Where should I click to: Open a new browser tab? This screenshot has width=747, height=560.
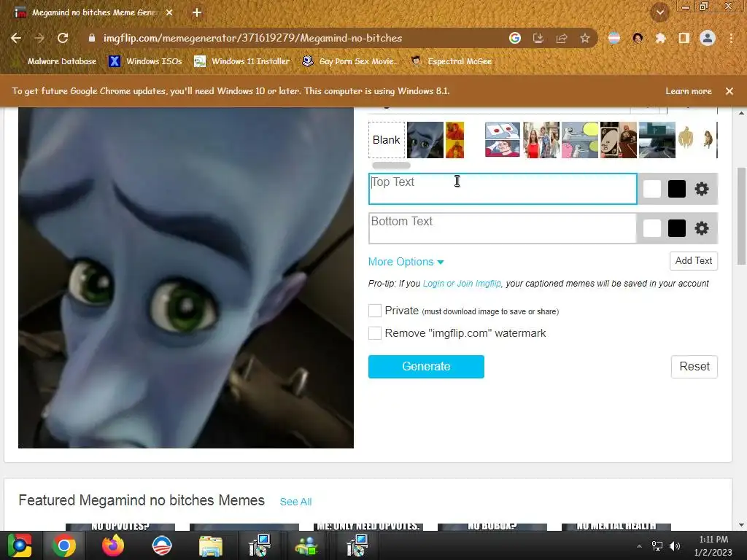coord(197,12)
